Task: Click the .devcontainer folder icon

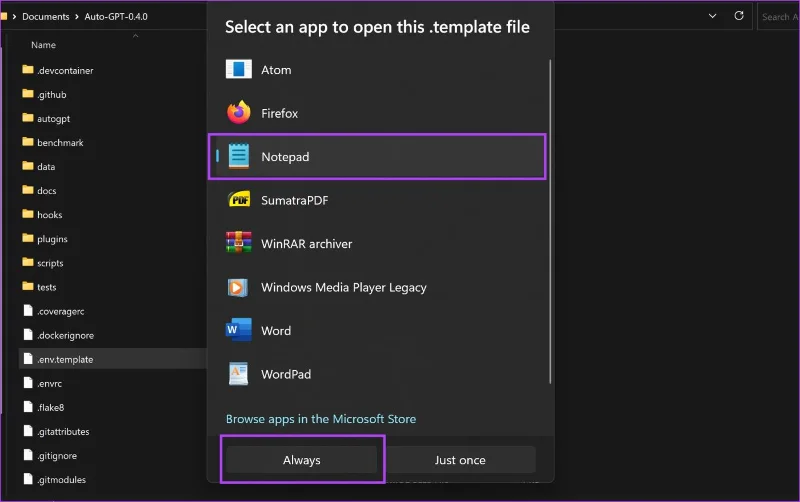Action: click(28, 69)
